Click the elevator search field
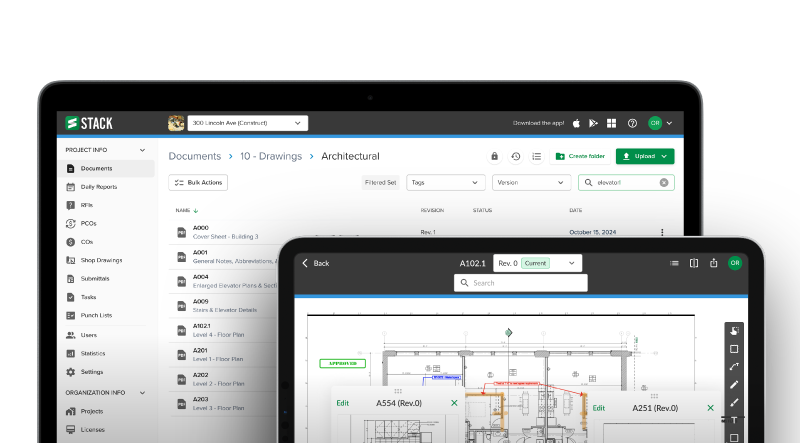The height and width of the screenshot is (443, 800). coord(626,183)
